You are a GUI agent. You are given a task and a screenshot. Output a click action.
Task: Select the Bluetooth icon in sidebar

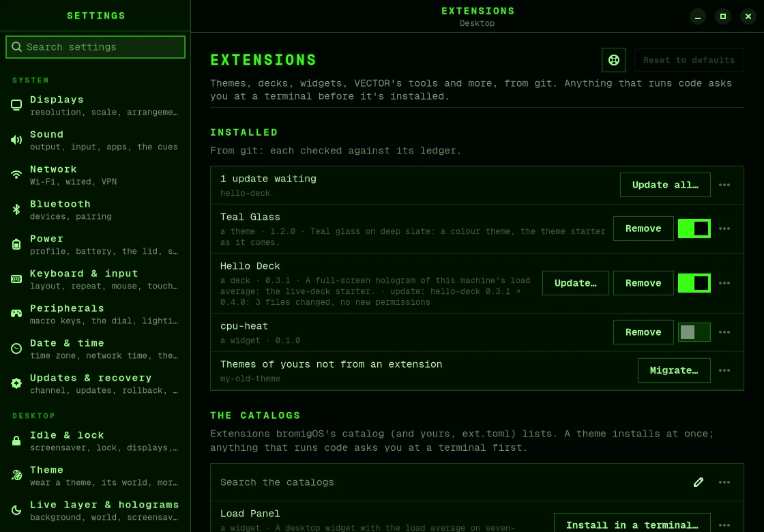[x=16, y=209]
